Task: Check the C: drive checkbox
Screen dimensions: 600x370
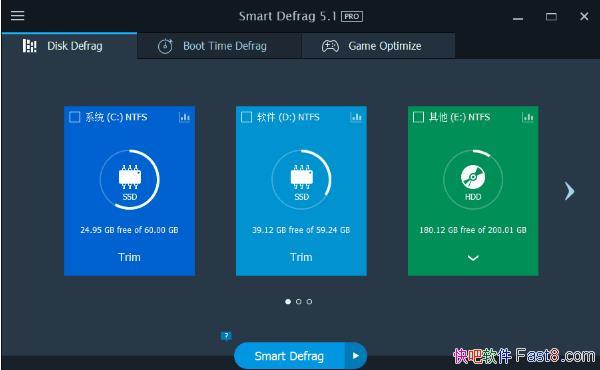Action: pos(74,117)
